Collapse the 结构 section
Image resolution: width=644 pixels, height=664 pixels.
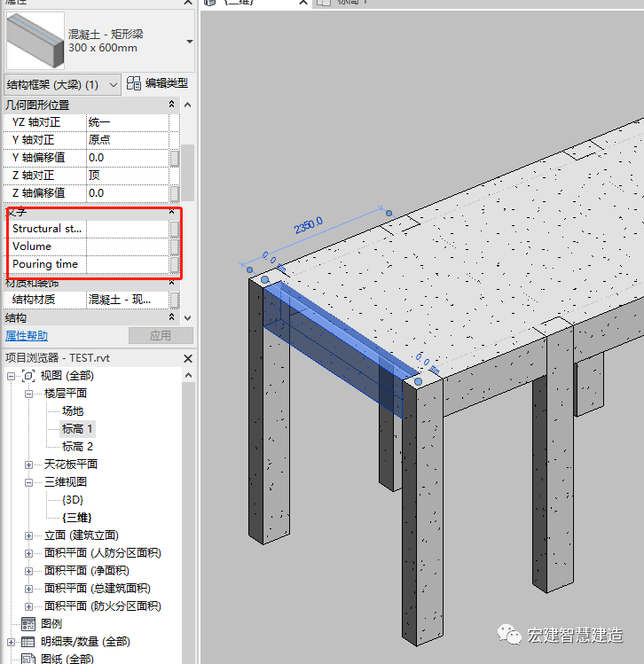click(171, 317)
